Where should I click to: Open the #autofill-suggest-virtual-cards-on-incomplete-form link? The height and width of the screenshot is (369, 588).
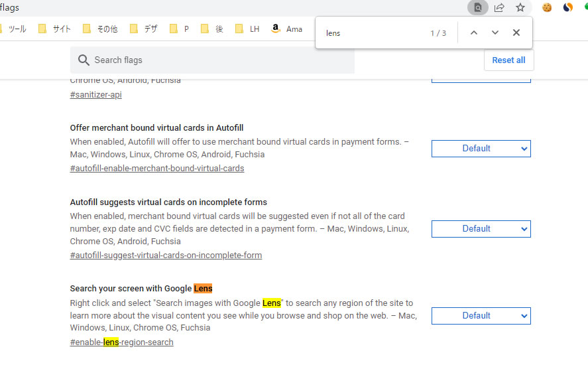point(166,256)
